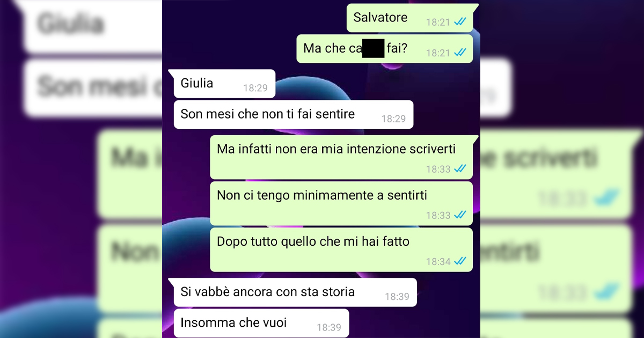Select the 'Ma che ca... fai?' message
The height and width of the screenshot is (338, 644).
pyautogui.click(x=385, y=49)
